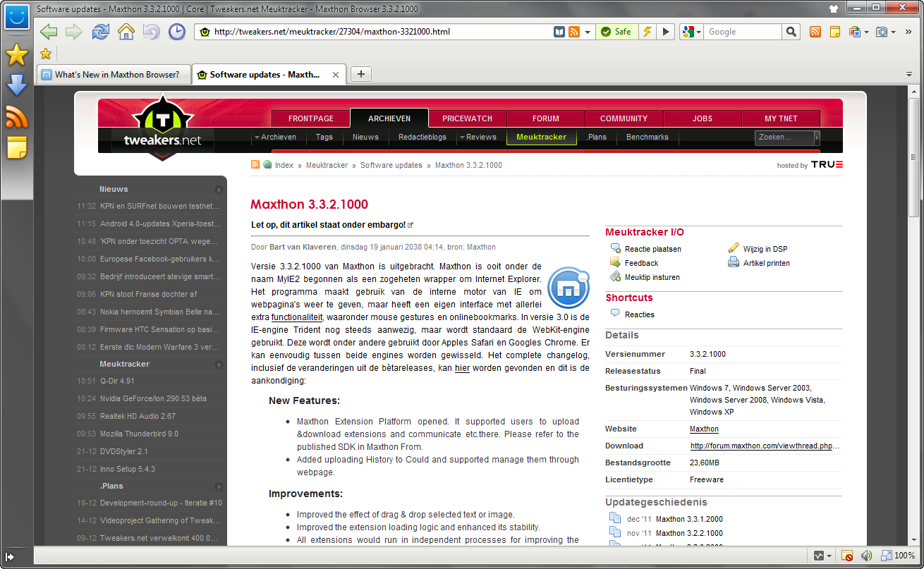Go back with the green Back arrow
The height and width of the screenshot is (569, 924).
pyautogui.click(x=49, y=32)
